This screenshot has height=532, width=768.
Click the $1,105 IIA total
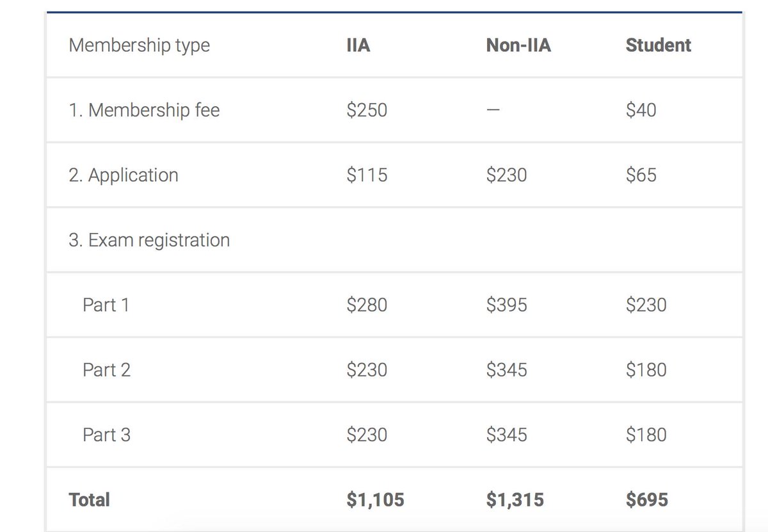pyautogui.click(x=375, y=499)
